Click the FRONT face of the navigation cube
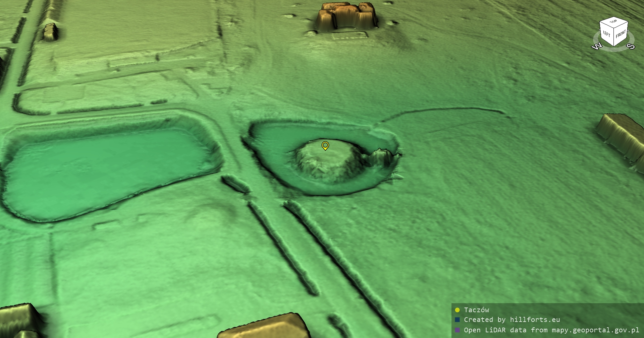This screenshot has width=644, height=338. pos(621,34)
